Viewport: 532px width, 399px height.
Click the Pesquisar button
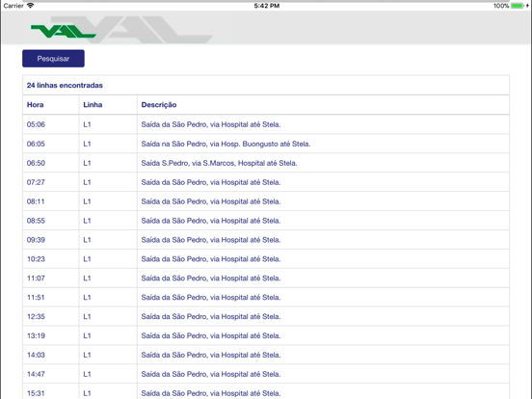pos(53,59)
